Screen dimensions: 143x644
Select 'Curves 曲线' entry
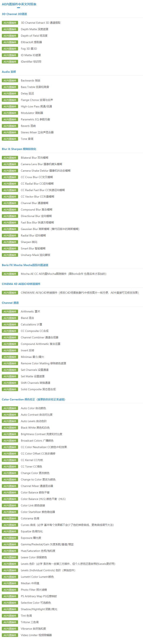coord(67,525)
